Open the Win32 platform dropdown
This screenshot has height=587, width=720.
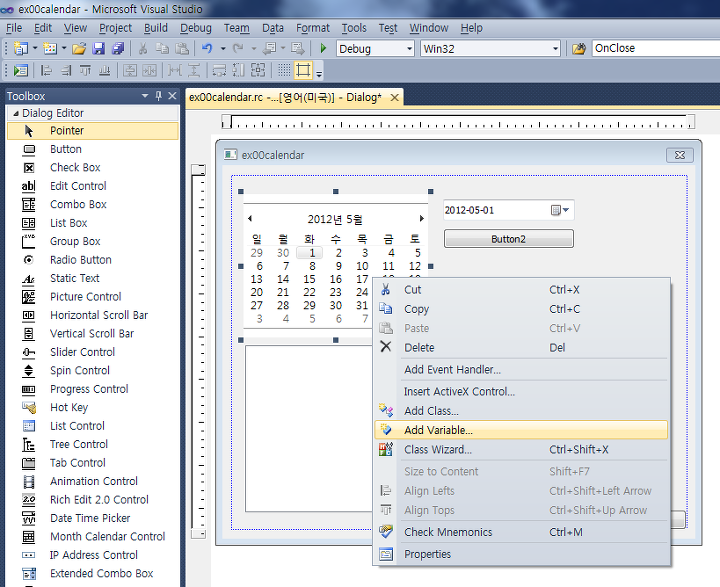555,49
